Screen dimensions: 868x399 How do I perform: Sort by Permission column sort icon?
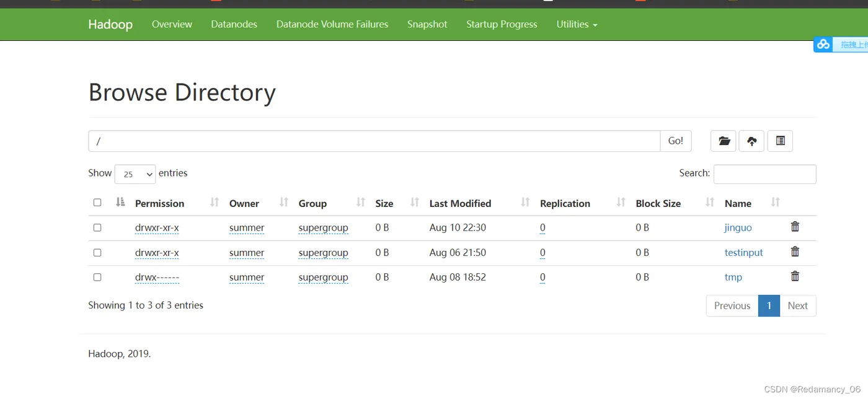[215, 203]
